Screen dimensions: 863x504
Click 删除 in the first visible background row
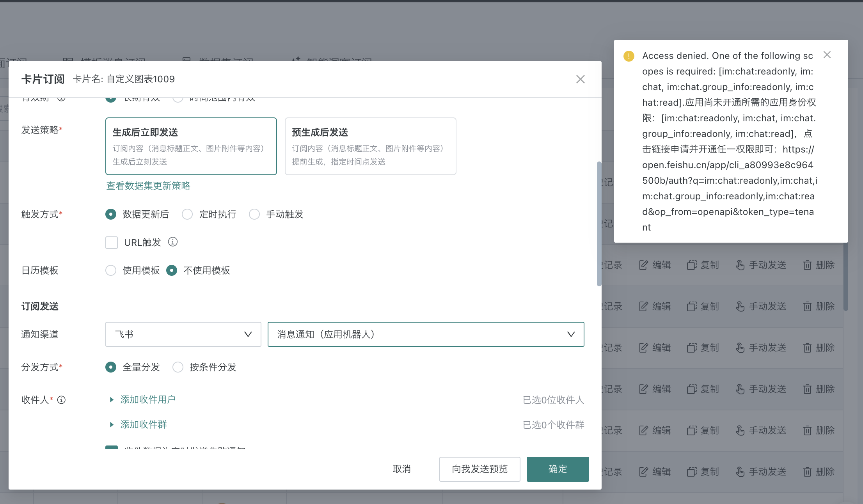pyautogui.click(x=819, y=265)
